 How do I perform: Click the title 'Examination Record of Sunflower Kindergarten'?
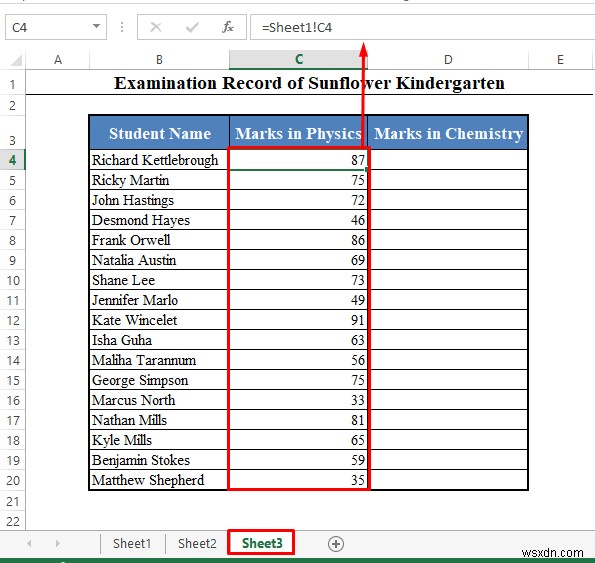click(309, 83)
